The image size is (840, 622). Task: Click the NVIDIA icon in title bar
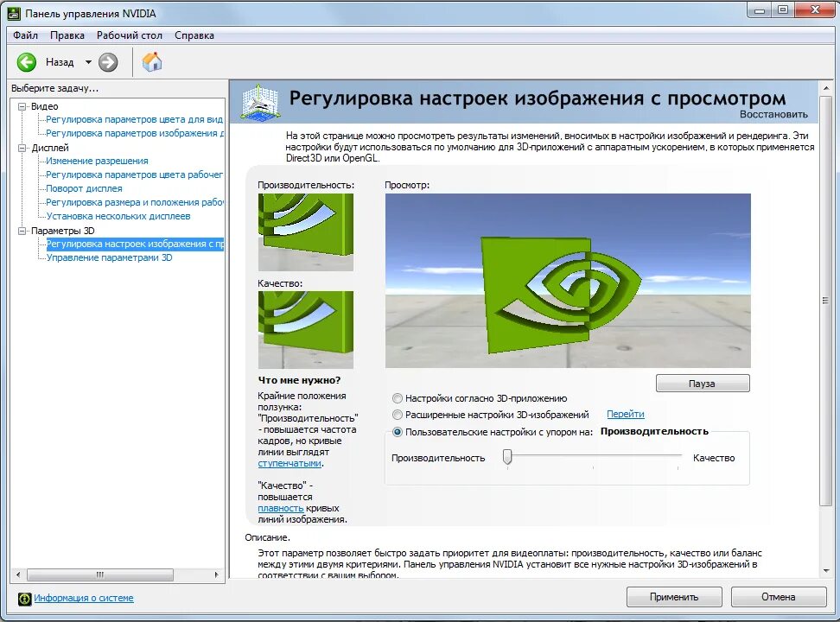coord(14,14)
